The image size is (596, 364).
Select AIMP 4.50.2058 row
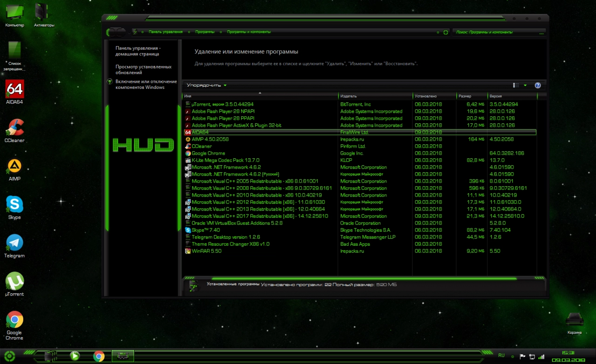coord(359,139)
